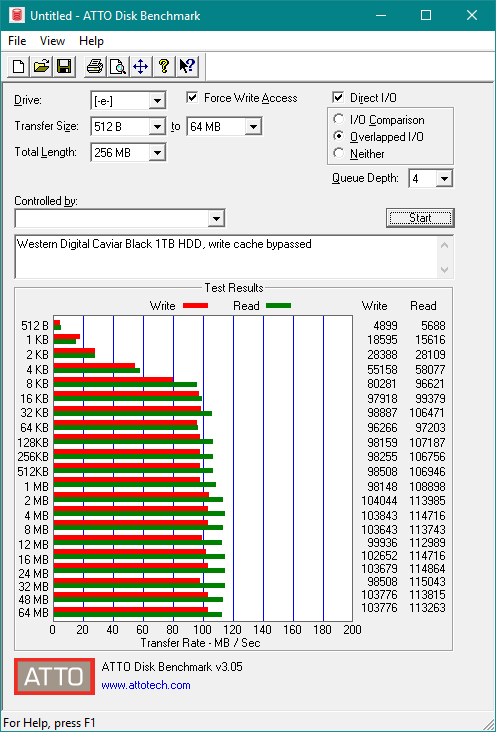Click the New document toolbar icon
496x732 pixels.
pos(19,66)
